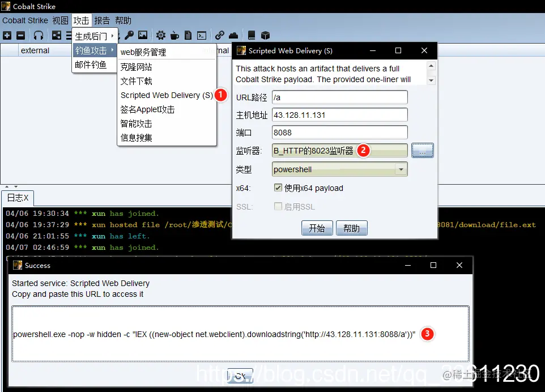Expand the pane with split-pane down arrow
The height and width of the screenshot is (392, 545).
[16, 186]
